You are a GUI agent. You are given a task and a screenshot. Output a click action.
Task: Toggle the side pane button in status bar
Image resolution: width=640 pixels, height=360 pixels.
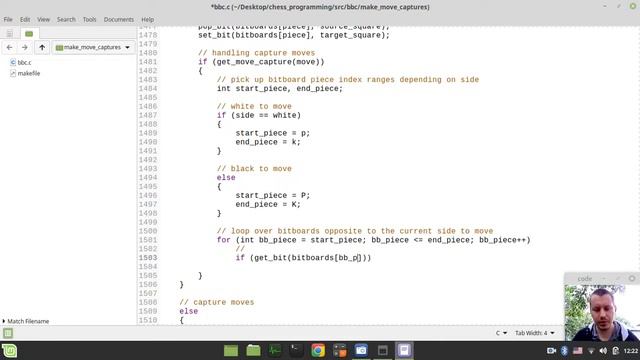point(8,333)
